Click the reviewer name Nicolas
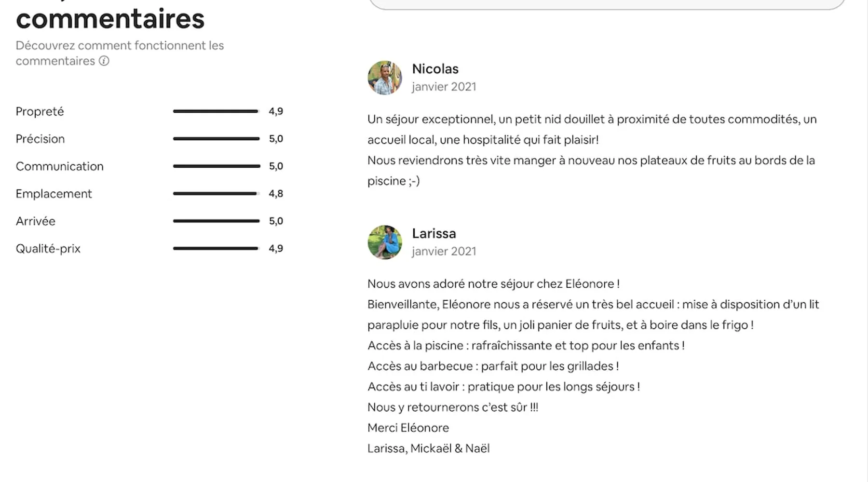868x482 pixels. 435,69
